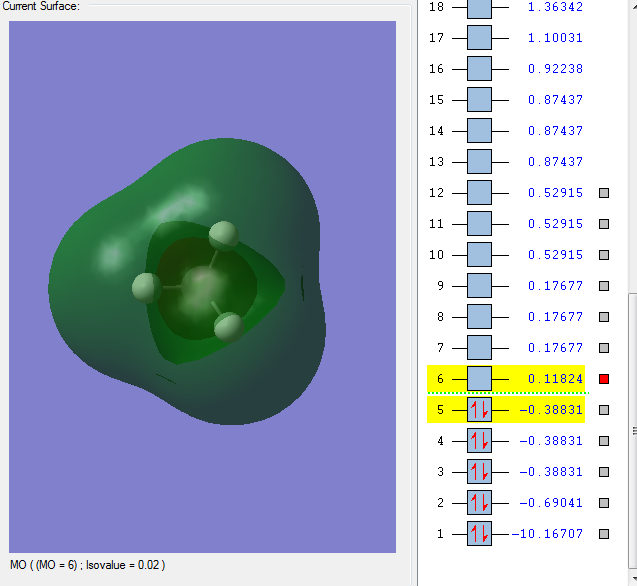Toggle surface marker for MO 12
This screenshot has width=637, height=586.
[604, 193]
